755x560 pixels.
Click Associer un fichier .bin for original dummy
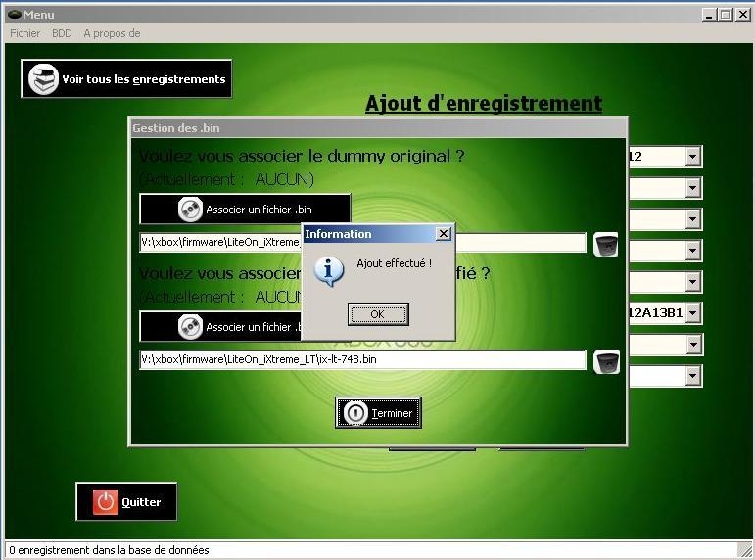[x=245, y=209]
